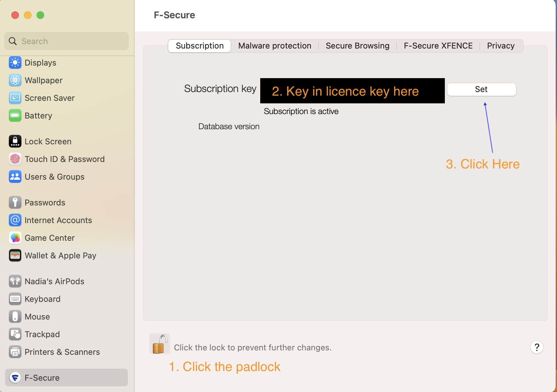Viewport: 557px width, 392px height.
Task: Select the F-Secure shield icon
Action: tap(15, 378)
